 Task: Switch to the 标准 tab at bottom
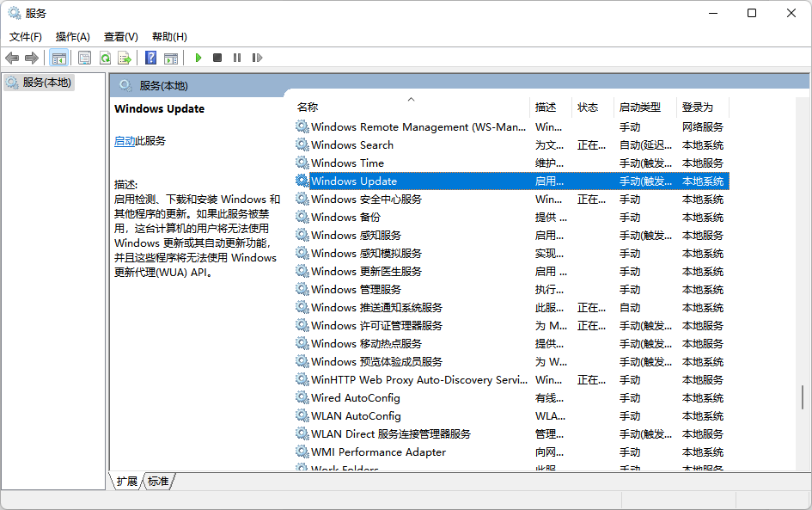157,482
